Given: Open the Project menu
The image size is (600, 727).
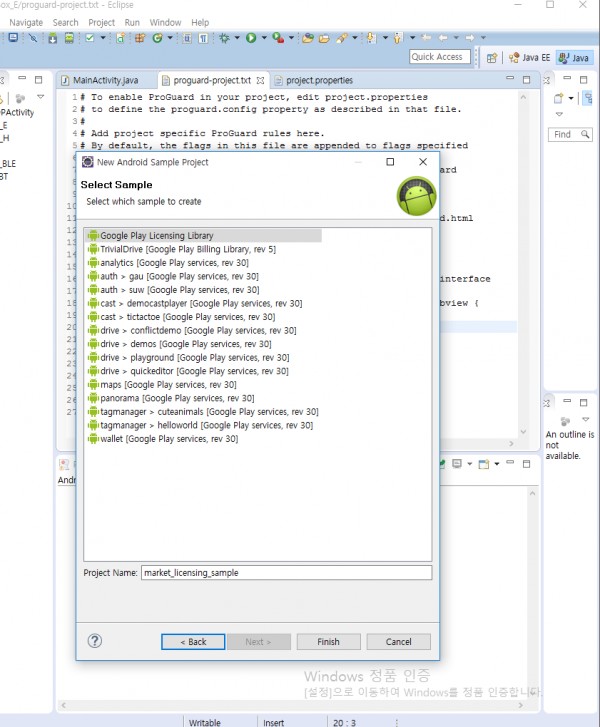Looking at the screenshot, I should pos(102,22).
